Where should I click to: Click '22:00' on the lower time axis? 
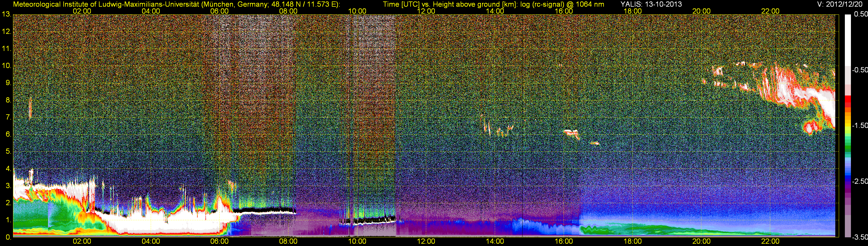pos(770,241)
